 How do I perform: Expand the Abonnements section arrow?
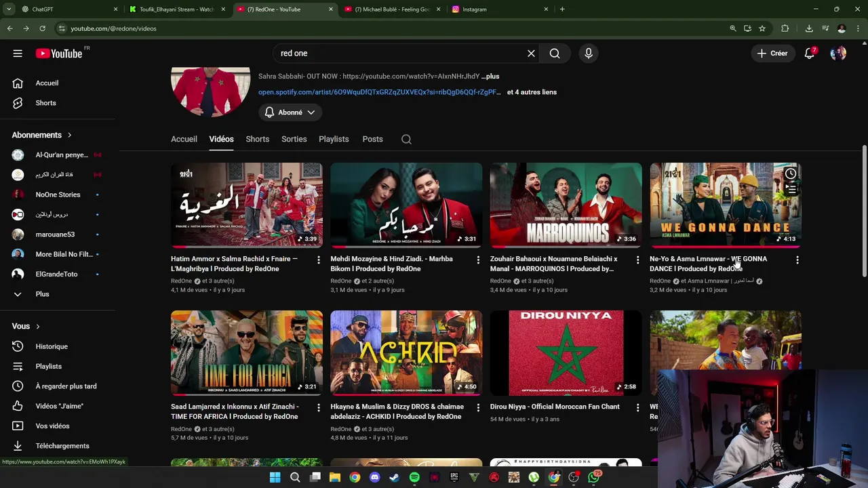pos(69,135)
